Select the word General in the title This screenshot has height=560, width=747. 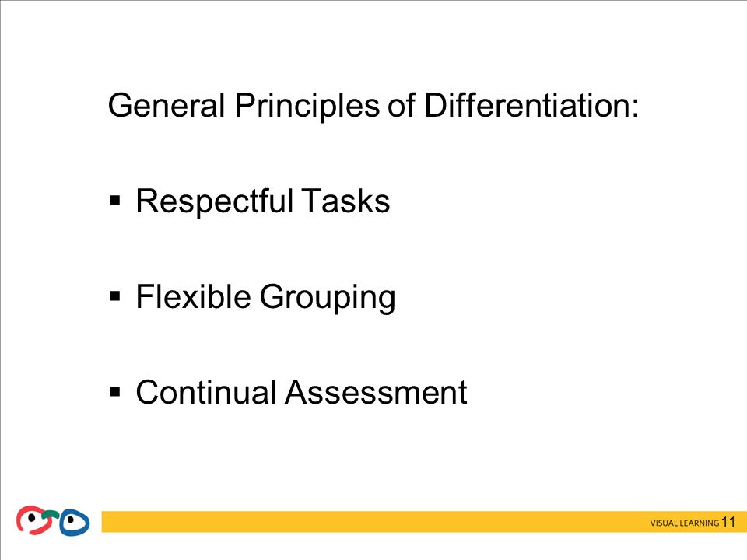coord(167,105)
